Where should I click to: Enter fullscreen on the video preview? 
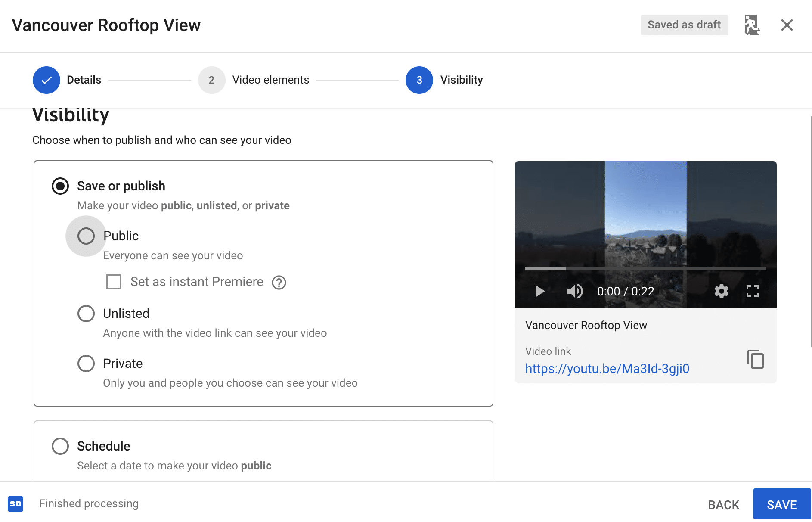click(x=753, y=291)
